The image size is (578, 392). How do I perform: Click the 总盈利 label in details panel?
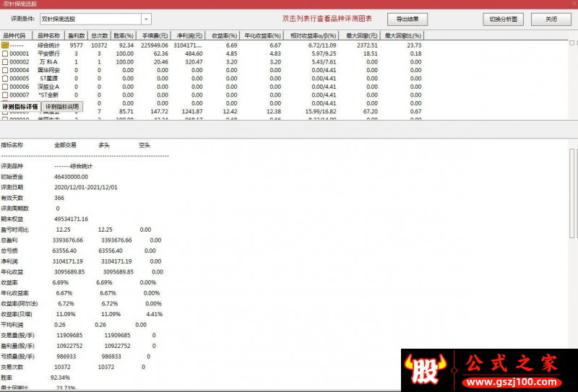point(9,240)
